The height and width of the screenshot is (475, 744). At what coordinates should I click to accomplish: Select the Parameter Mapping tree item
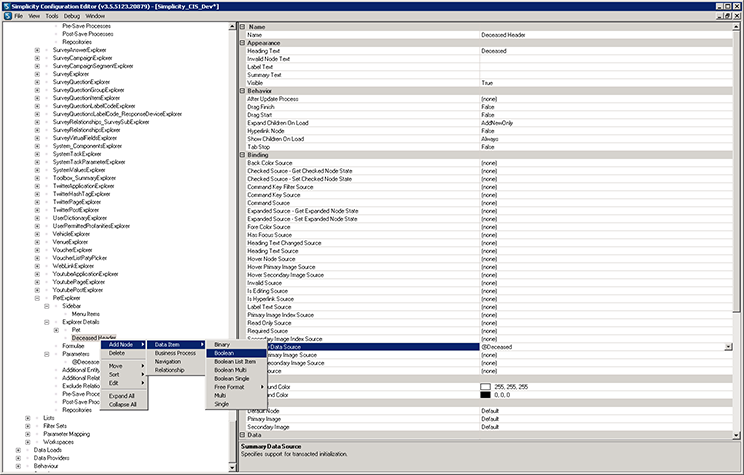66,434
